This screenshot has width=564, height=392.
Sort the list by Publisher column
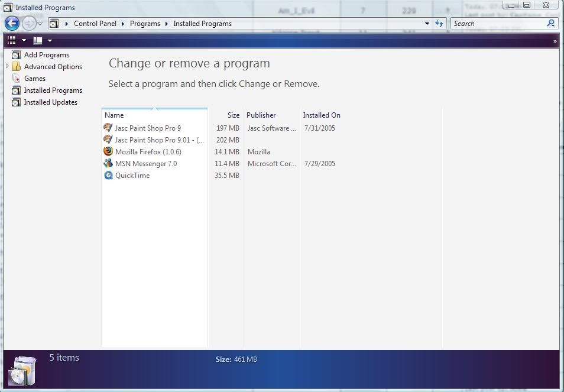pyautogui.click(x=271, y=115)
